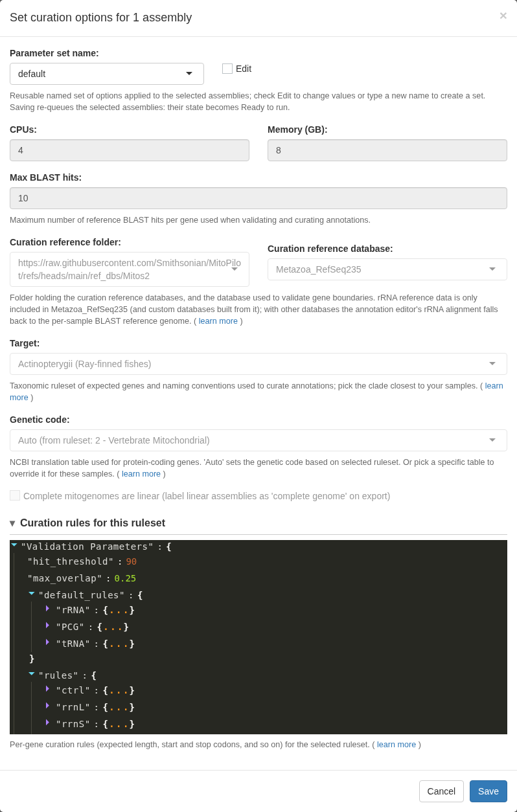The image size is (517, 812).
Task: Expand the rRNA JSON node
Action: point(47,609)
